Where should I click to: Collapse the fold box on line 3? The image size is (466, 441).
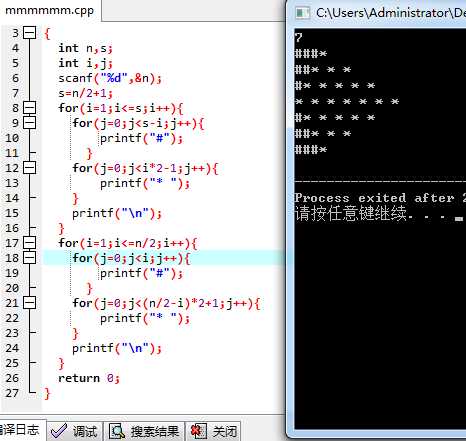(x=29, y=33)
